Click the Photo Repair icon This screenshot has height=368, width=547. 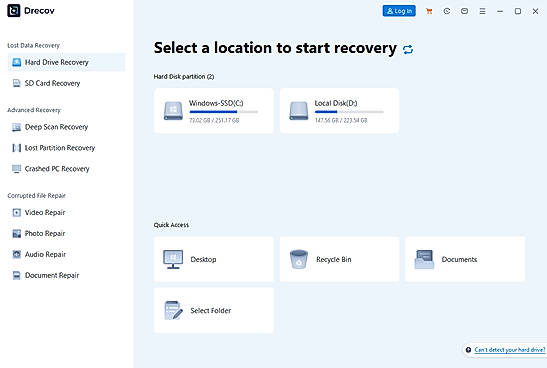[16, 233]
